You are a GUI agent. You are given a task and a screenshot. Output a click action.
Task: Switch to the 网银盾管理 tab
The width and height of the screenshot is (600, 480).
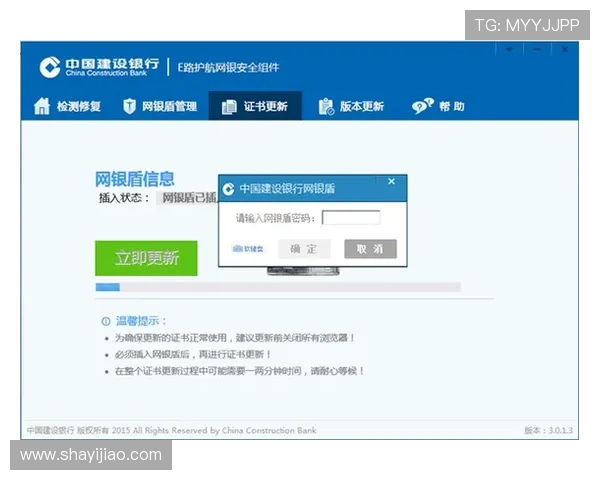[x=160, y=106]
